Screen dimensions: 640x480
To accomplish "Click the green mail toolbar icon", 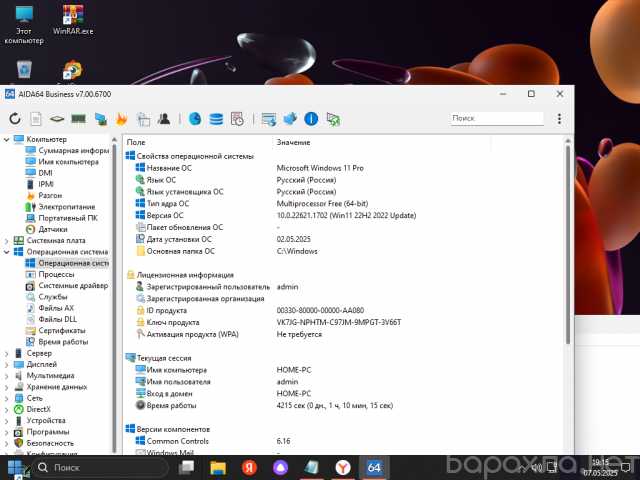I will 333,119.
